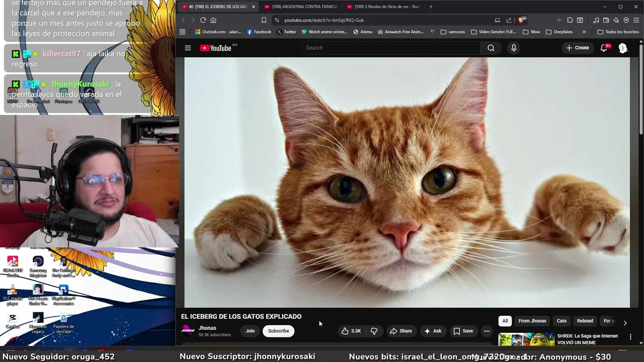Open Twitter bookmark
This screenshot has width=644, height=362.
pos(286,32)
